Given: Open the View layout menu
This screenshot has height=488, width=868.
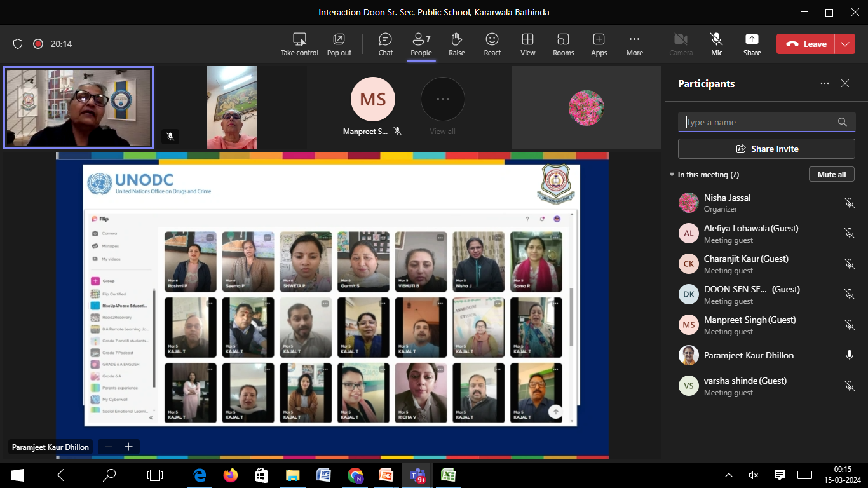Looking at the screenshot, I should tap(527, 44).
